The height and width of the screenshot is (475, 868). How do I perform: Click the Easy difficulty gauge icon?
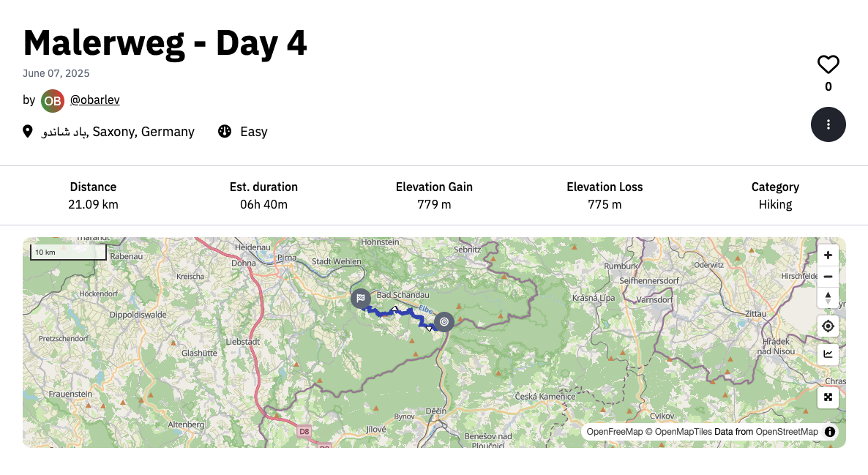click(x=225, y=131)
